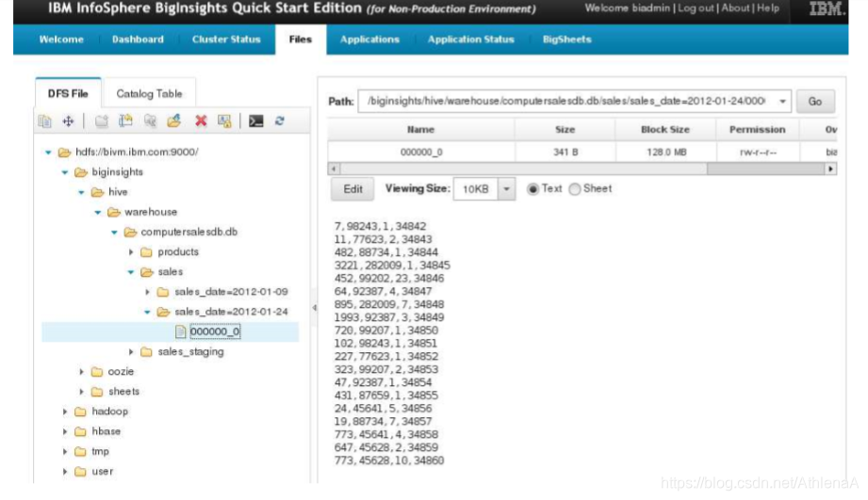The image size is (868, 500).
Task: Go to the Applications tab
Action: [369, 40]
